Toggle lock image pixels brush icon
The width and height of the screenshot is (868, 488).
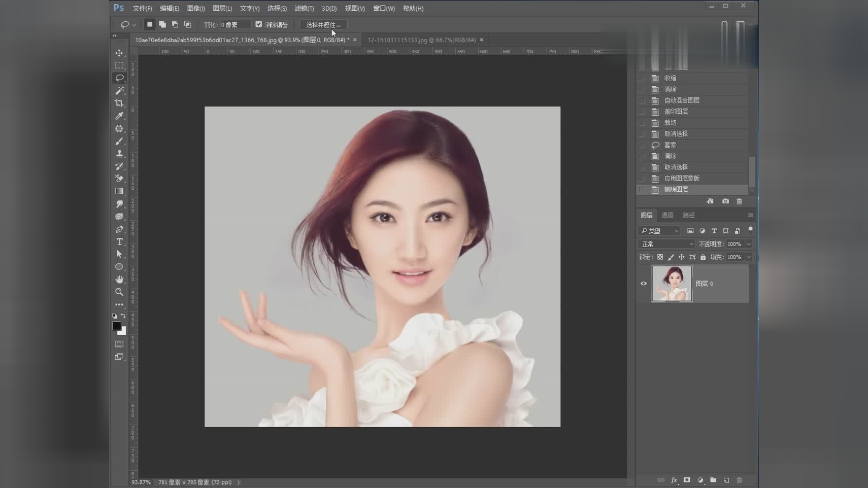[x=671, y=257]
